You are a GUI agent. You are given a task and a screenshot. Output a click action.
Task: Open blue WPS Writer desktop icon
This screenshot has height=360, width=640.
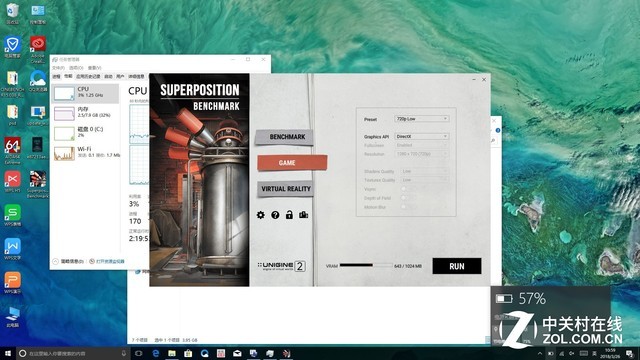(x=13, y=249)
